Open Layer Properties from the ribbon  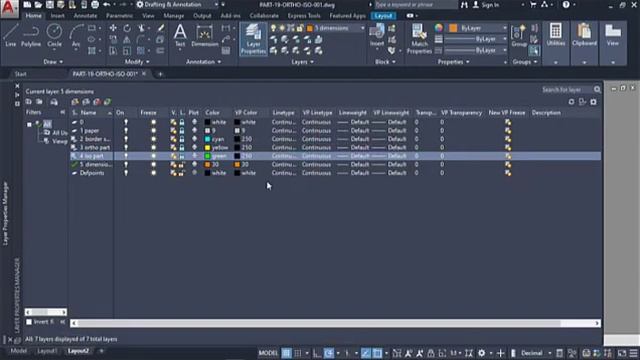click(253, 39)
